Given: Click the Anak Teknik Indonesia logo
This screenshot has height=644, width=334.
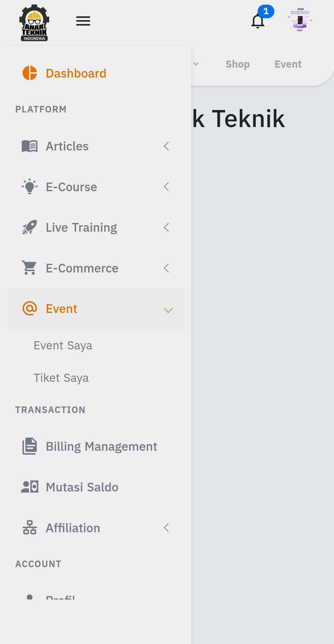Looking at the screenshot, I should pos(34,23).
